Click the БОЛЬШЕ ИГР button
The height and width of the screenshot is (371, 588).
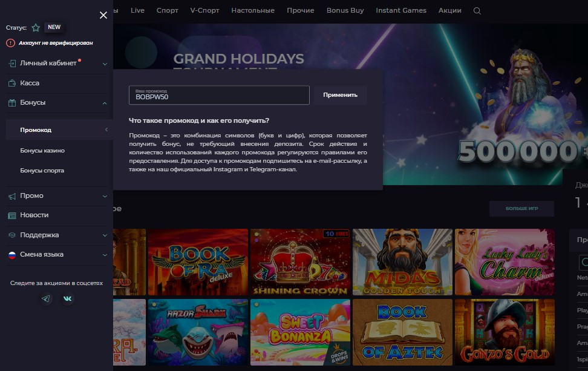[521, 209]
